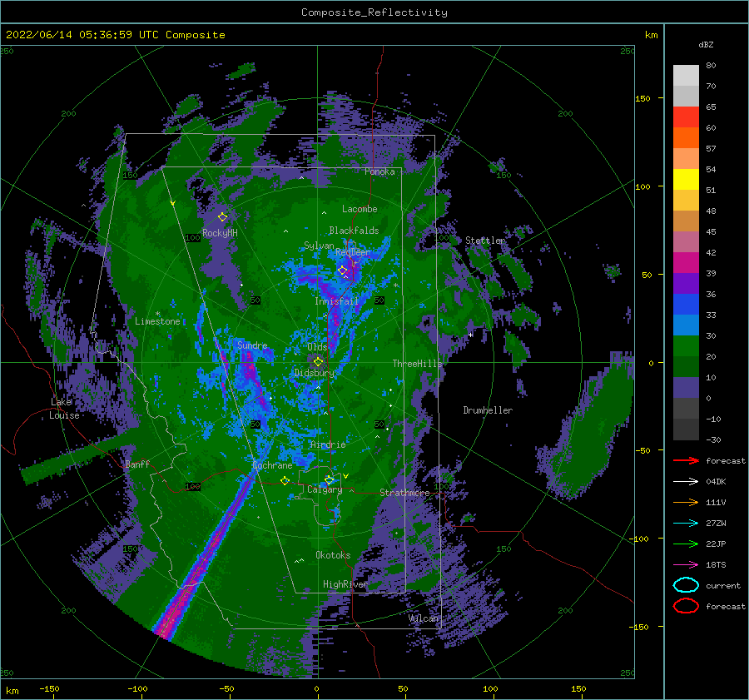
Task: Click the Innisfail label
Action: 336,301
